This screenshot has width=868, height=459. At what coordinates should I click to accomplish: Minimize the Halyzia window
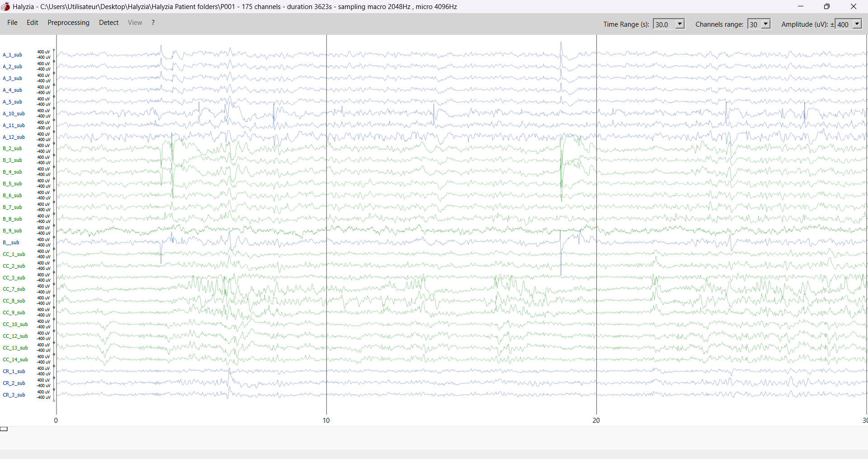click(801, 6)
